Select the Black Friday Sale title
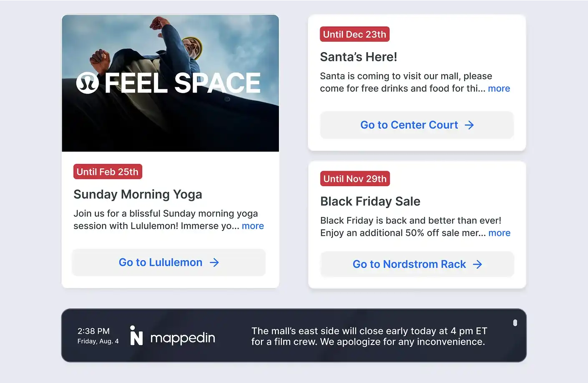 coord(370,202)
